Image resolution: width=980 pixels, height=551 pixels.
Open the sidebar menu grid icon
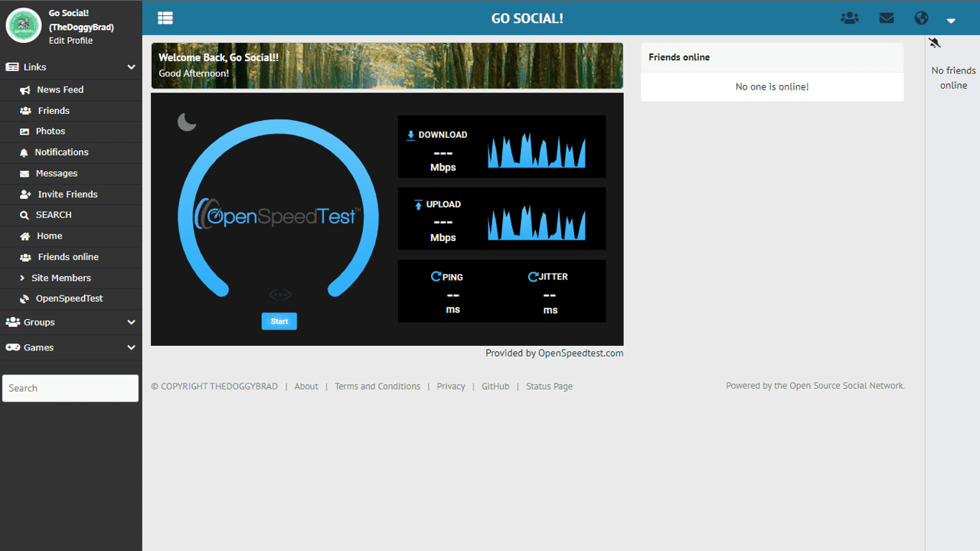pyautogui.click(x=165, y=18)
